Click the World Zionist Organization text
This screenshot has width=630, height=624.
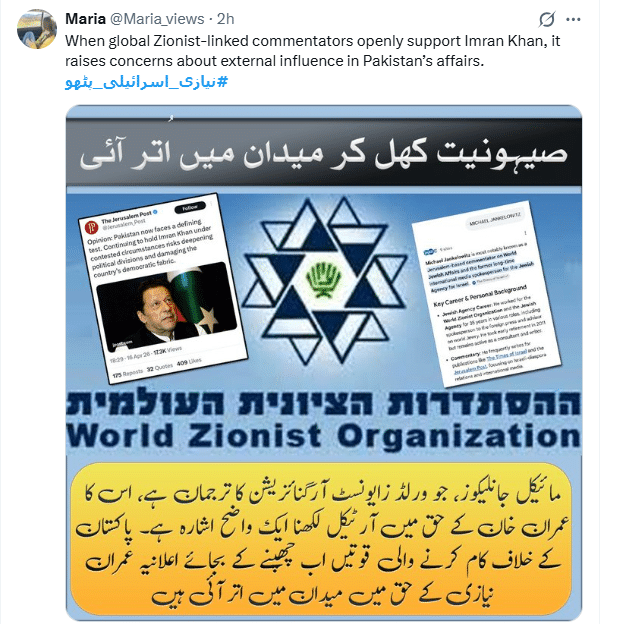[x=324, y=435]
